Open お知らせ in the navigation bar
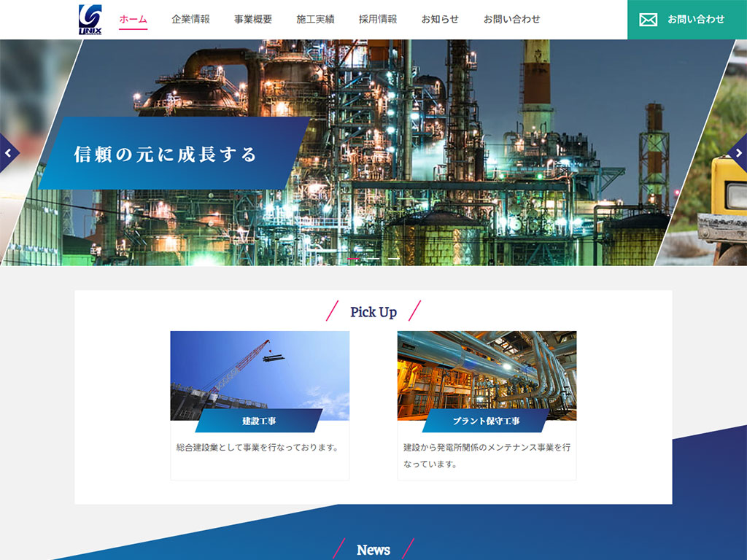This screenshot has width=747, height=560. pos(440,19)
